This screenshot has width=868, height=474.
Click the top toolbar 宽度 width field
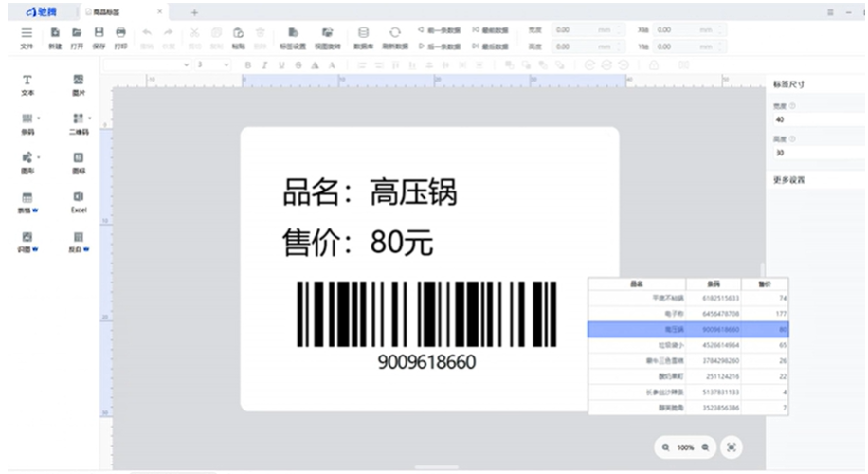click(588, 30)
